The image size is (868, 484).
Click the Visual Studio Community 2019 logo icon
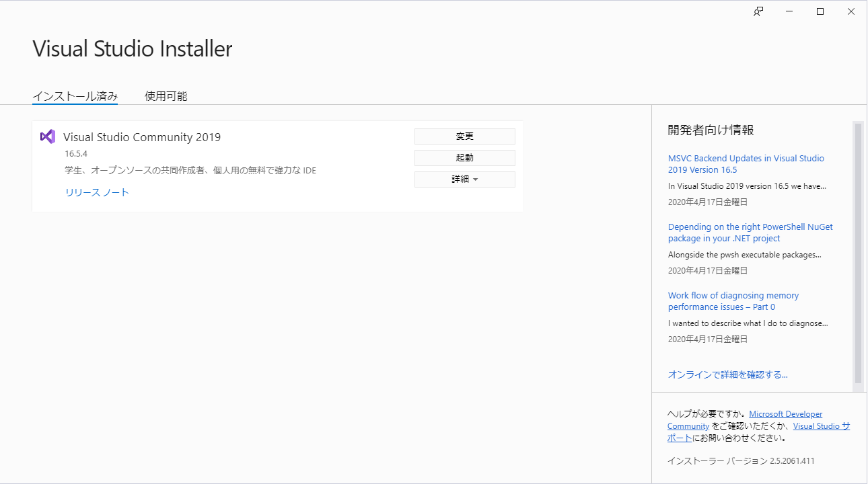47,136
